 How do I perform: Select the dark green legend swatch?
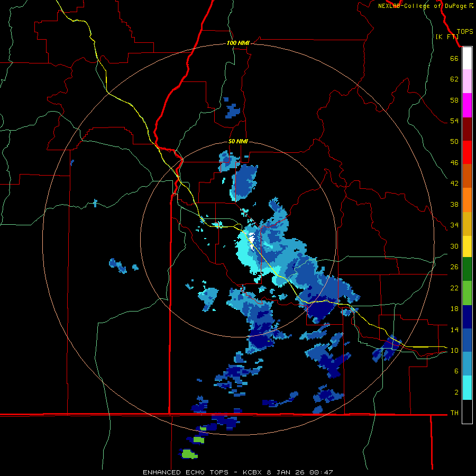click(467, 269)
